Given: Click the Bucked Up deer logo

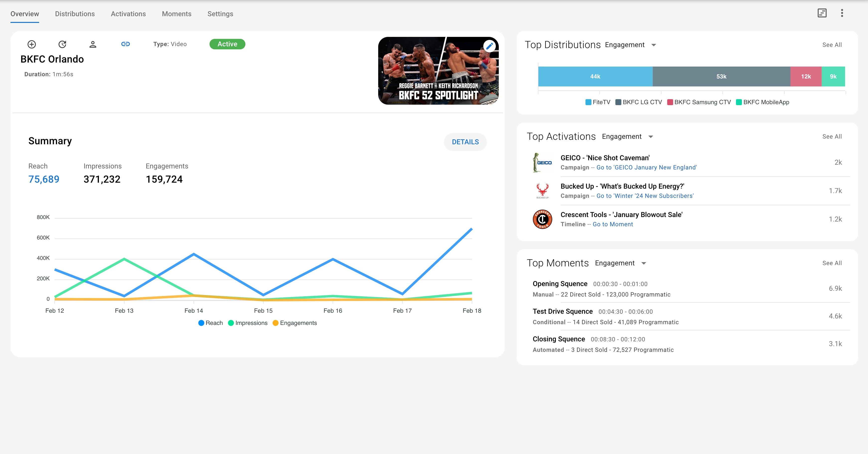Looking at the screenshot, I should (x=542, y=191).
